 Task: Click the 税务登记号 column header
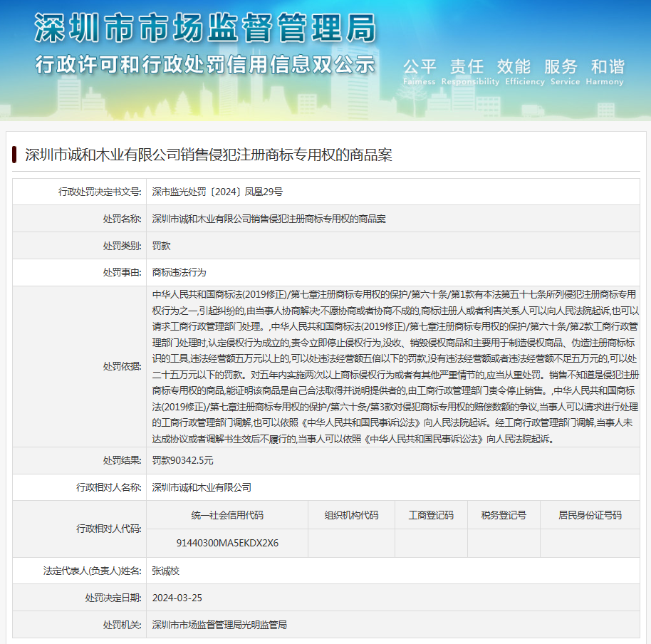click(x=504, y=515)
